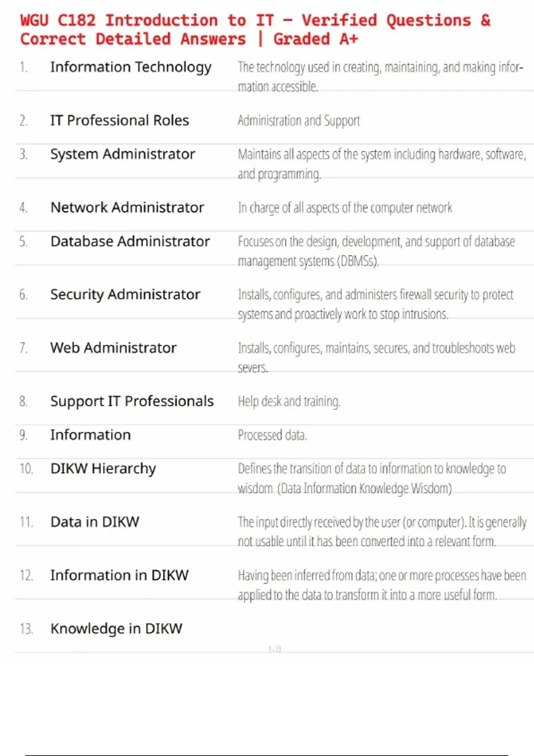Image resolution: width=534 pixels, height=756 pixels.
Task: Select the "Security Administrator" term
Action: (125, 294)
